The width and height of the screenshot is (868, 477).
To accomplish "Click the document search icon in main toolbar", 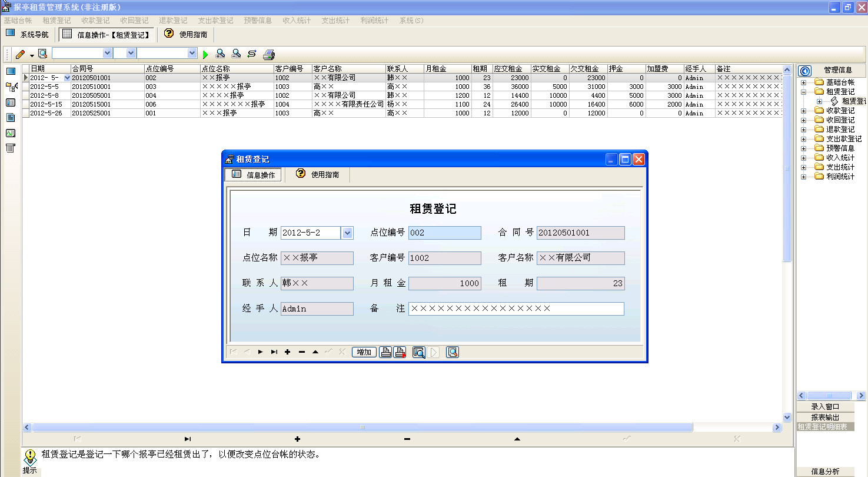I will [42, 54].
